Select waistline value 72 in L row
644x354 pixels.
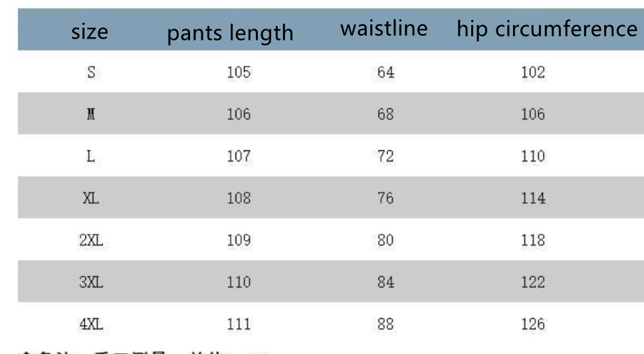[x=385, y=156]
